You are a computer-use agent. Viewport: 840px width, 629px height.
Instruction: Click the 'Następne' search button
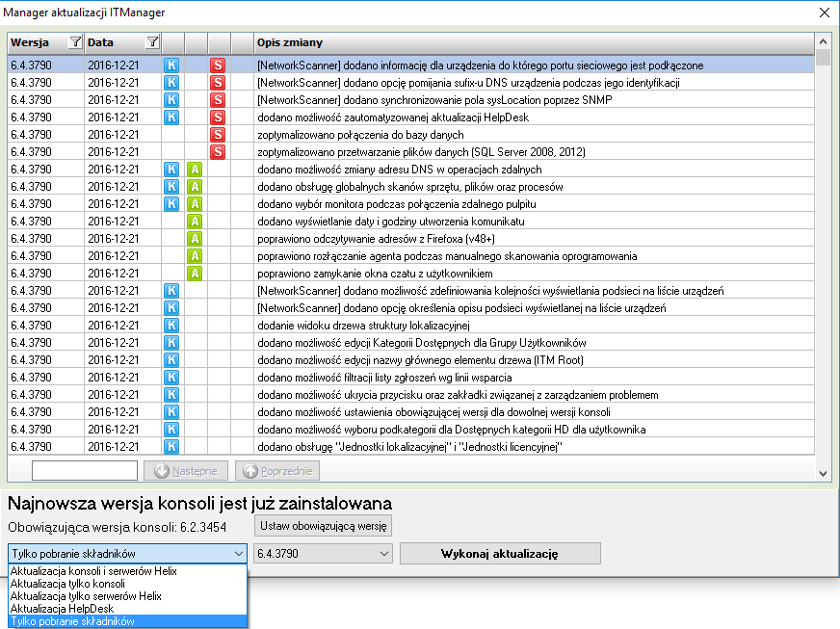(x=187, y=471)
